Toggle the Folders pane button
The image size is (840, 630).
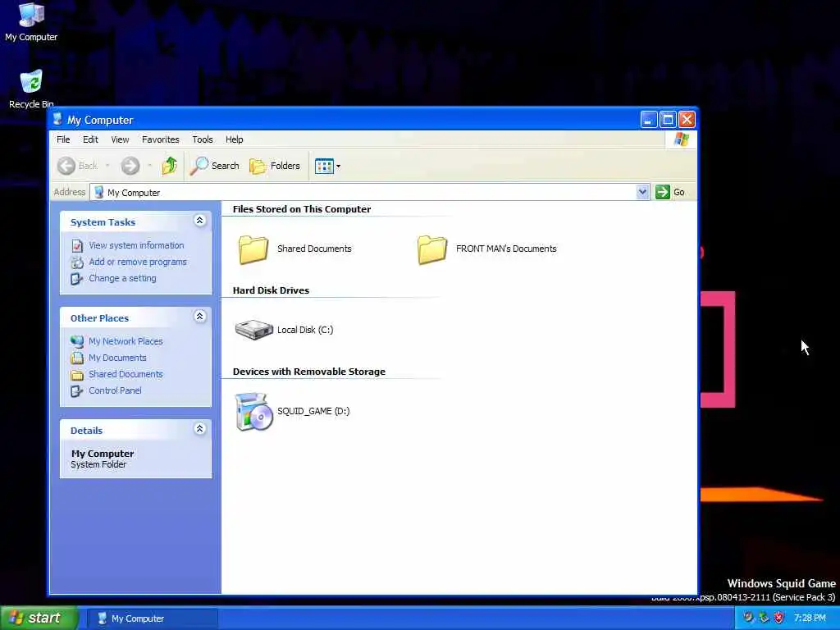(275, 166)
